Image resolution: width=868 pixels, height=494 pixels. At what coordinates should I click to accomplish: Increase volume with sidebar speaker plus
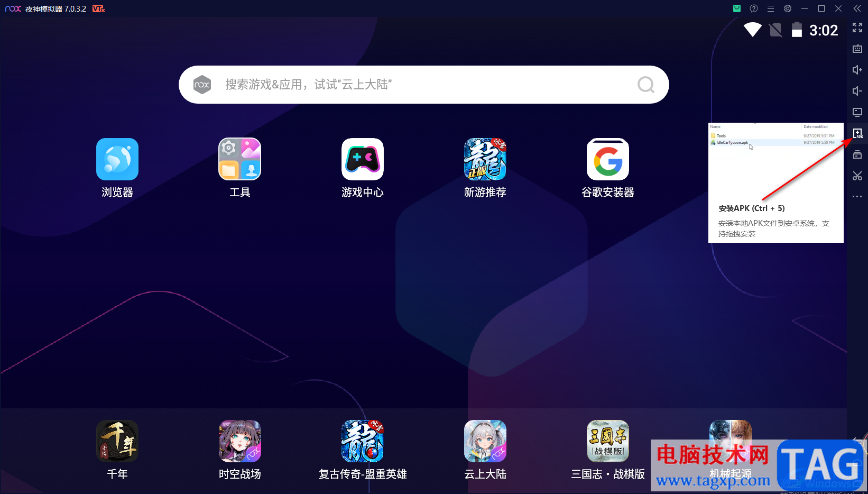857,70
